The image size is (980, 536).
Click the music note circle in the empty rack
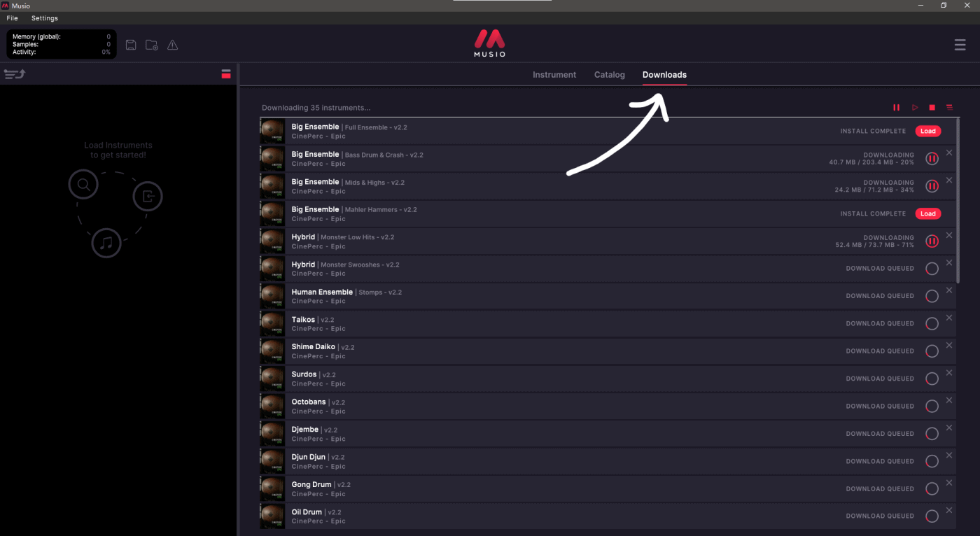coord(106,243)
